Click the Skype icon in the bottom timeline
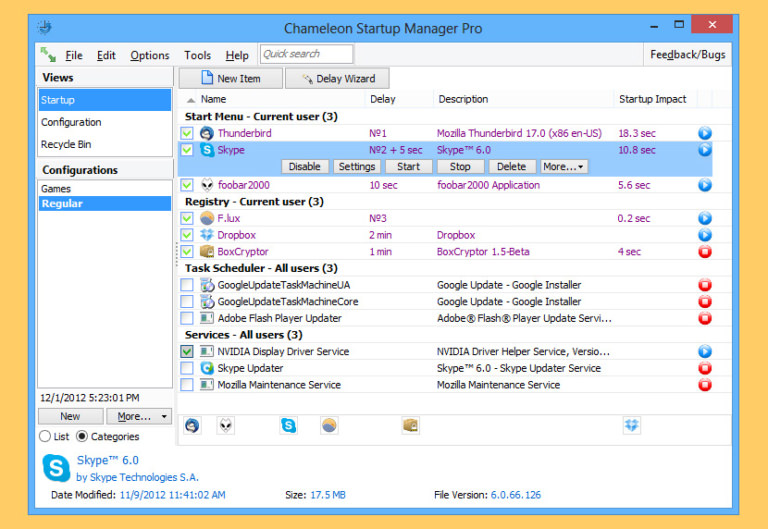The height and width of the screenshot is (529, 768). pyautogui.click(x=288, y=426)
